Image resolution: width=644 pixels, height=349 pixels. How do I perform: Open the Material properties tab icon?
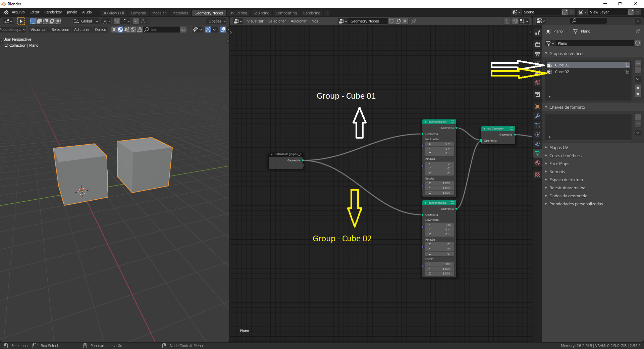tap(538, 163)
